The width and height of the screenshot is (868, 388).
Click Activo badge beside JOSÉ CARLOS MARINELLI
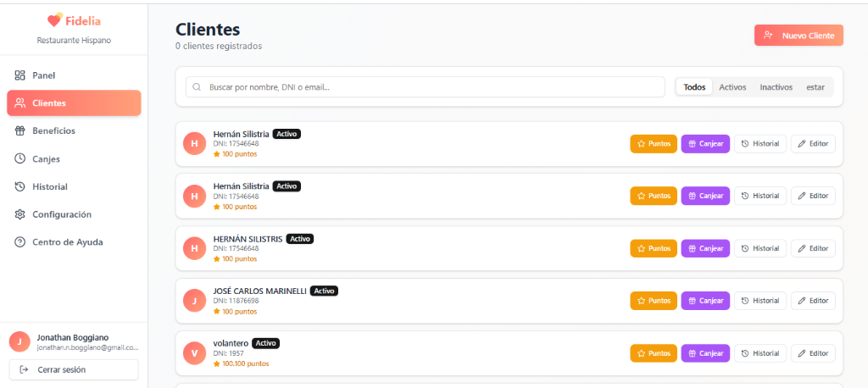(x=324, y=291)
